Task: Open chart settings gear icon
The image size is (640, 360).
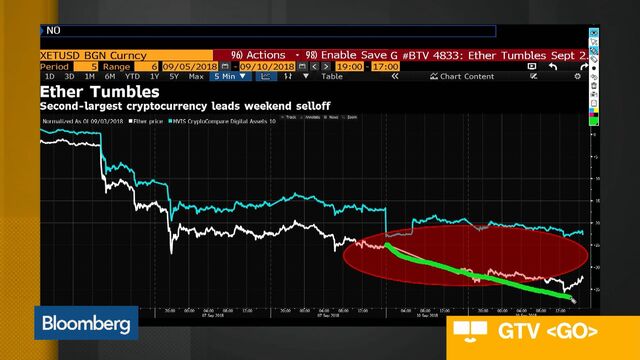Action: 577,76
